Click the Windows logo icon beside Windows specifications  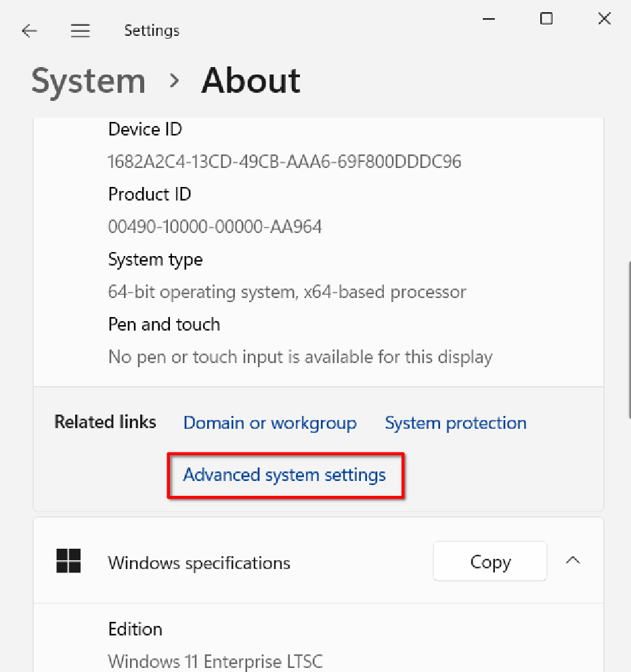click(x=69, y=562)
